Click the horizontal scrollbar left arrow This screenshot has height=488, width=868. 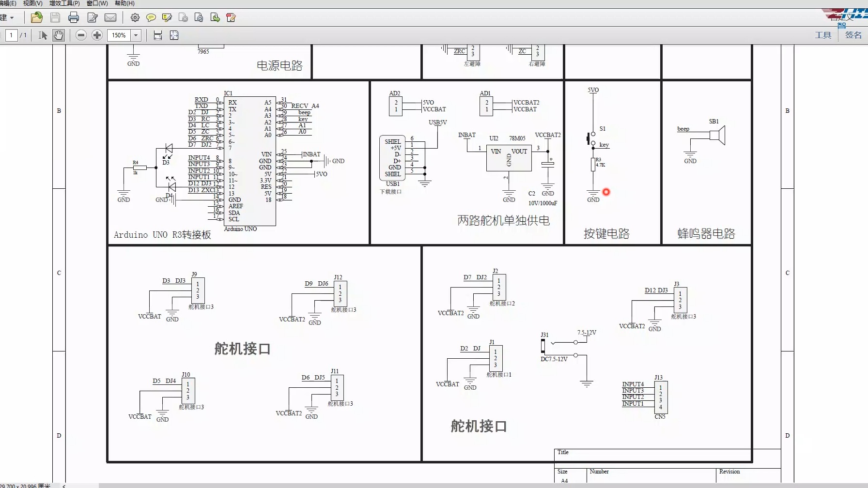pyautogui.click(x=64, y=486)
